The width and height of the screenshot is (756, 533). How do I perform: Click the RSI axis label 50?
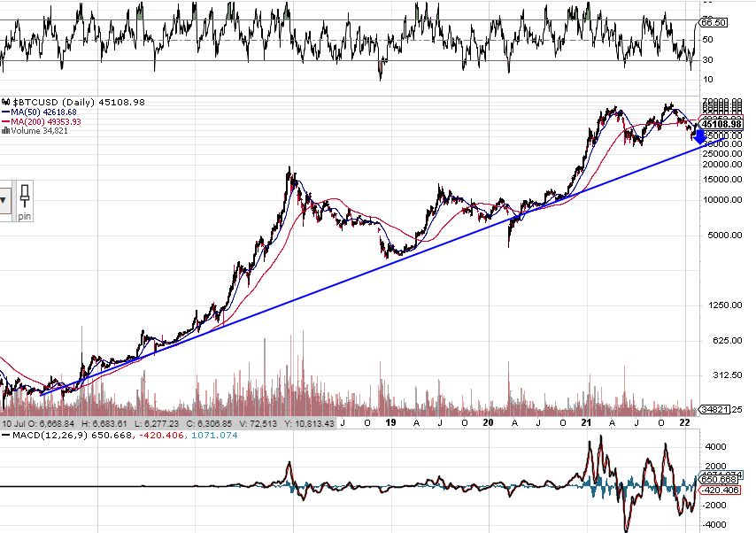[708, 40]
